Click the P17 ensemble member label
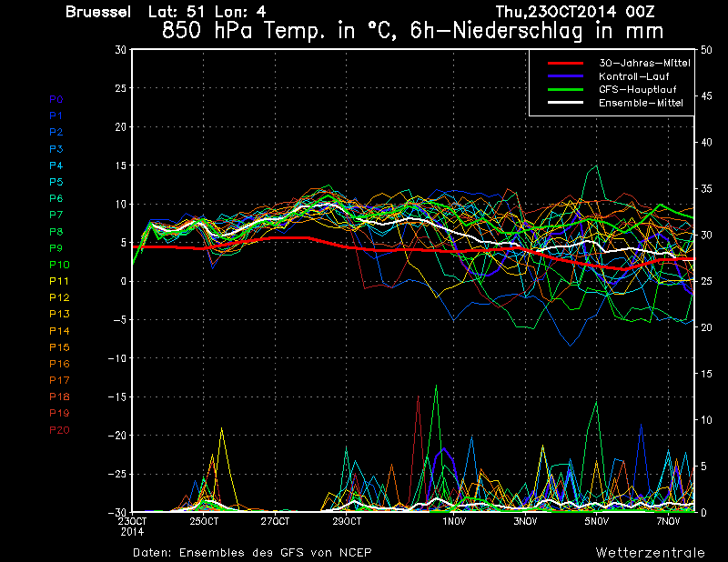The height and width of the screenshot is (562, 728). point(59,380)
